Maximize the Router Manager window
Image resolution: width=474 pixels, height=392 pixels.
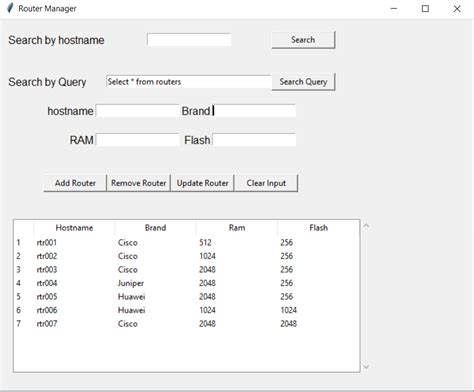[425, 8]
